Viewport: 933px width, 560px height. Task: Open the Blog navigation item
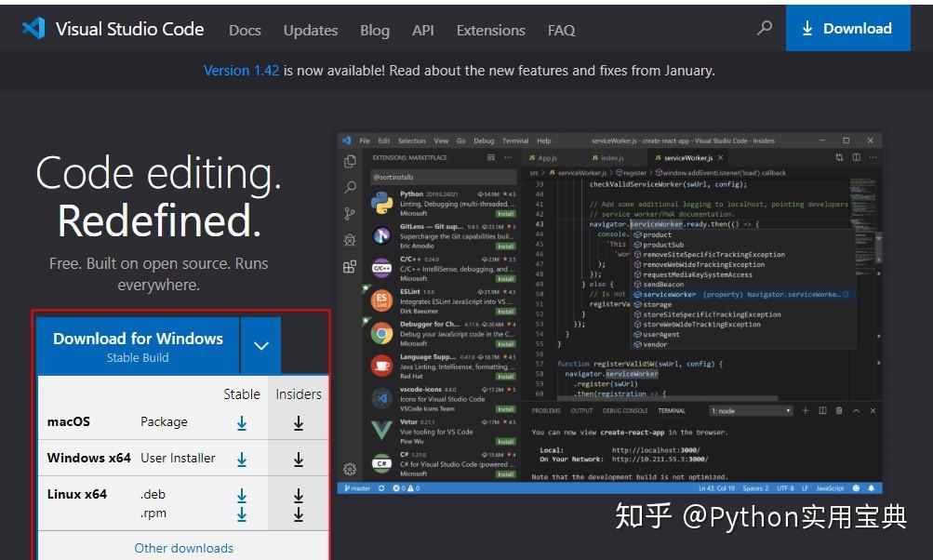[375, 31]
